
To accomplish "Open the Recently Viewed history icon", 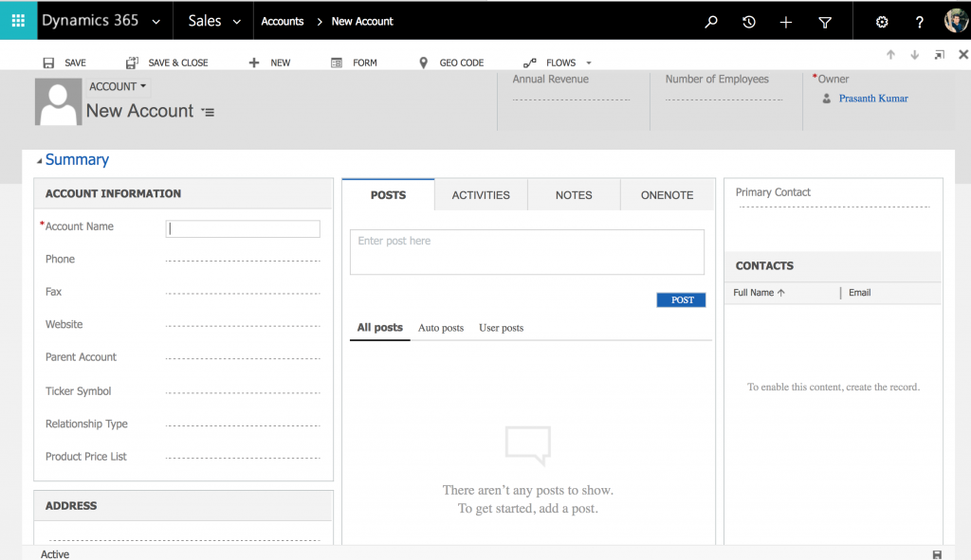I will pyautogui.click(x=748, y=20).
